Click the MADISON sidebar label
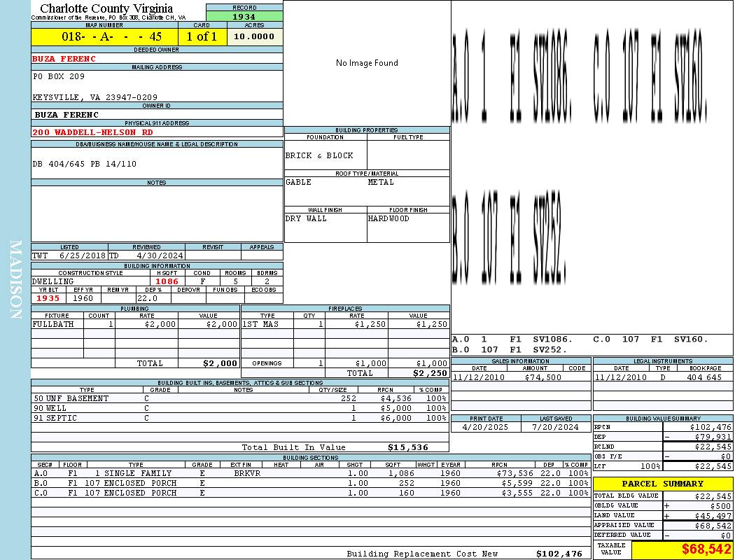Viewport: 735px width, 560px height. coord(15,280)
